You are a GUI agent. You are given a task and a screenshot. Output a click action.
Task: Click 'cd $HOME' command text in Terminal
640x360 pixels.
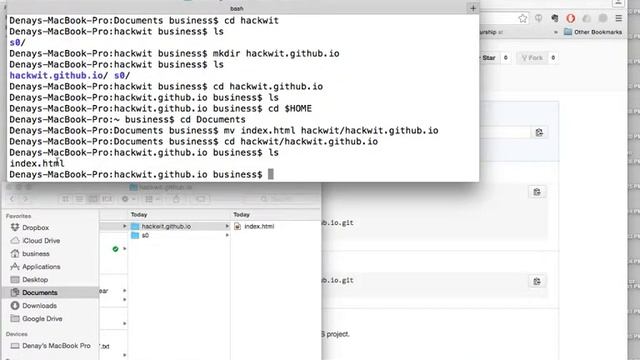[289, 109]
